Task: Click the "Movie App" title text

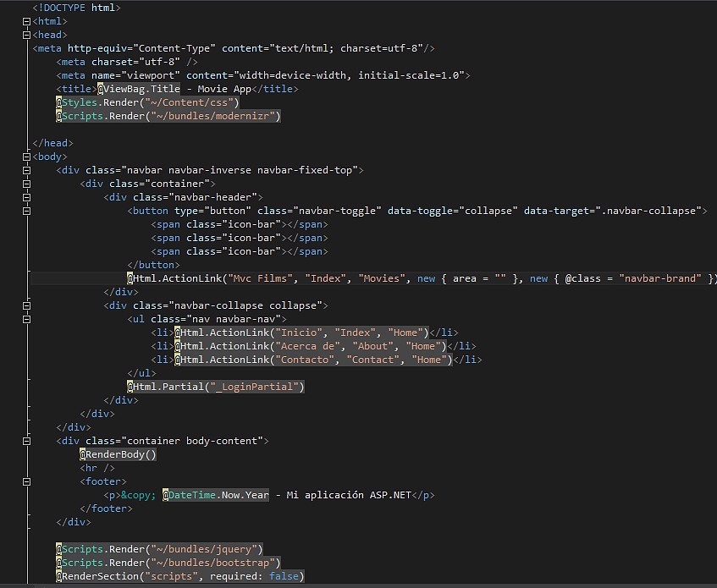Action: [224, 89]
